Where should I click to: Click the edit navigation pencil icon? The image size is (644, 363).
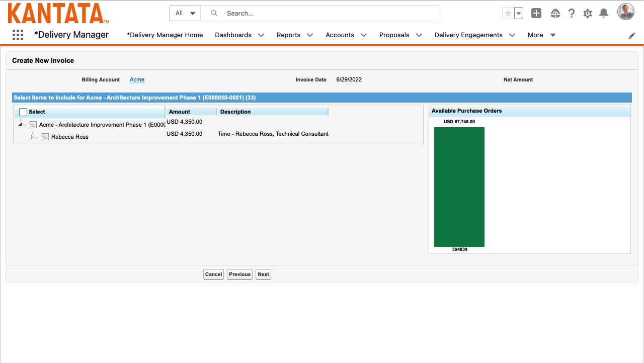click(632, 36)
